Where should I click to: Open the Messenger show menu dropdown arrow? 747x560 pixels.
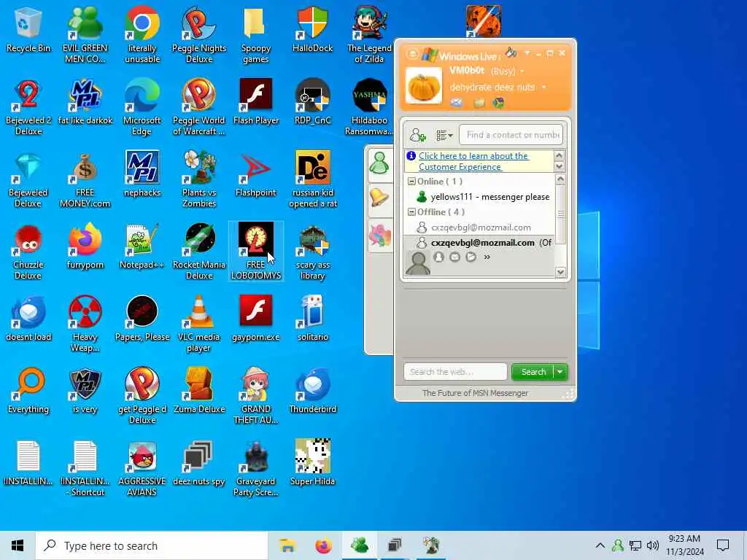527,52
